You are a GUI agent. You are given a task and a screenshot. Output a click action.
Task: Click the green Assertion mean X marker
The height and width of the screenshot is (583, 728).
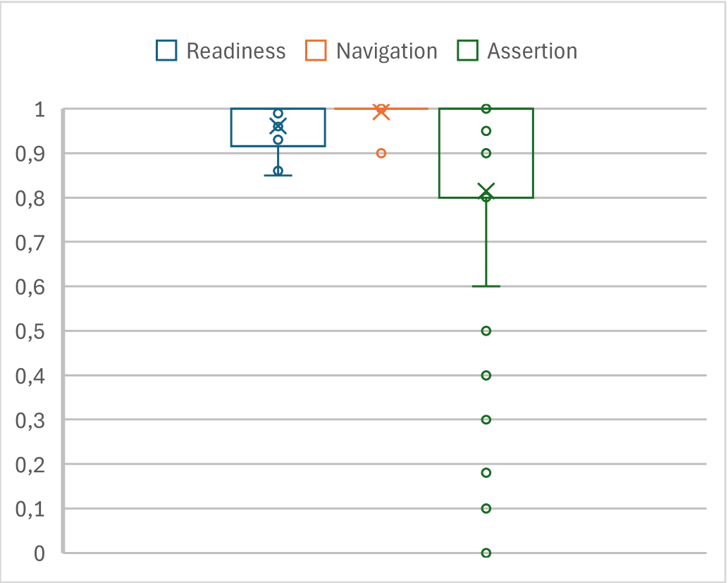pos(486,191)
